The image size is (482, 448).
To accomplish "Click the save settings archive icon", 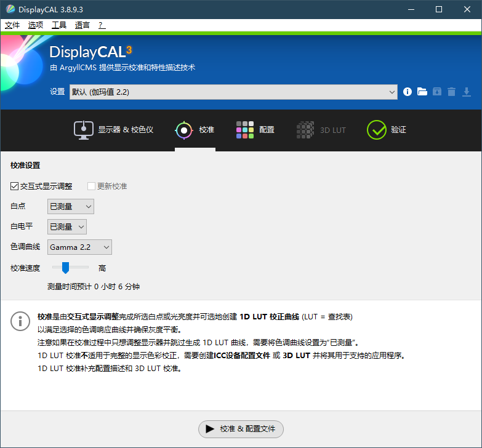I will point(437,92).
